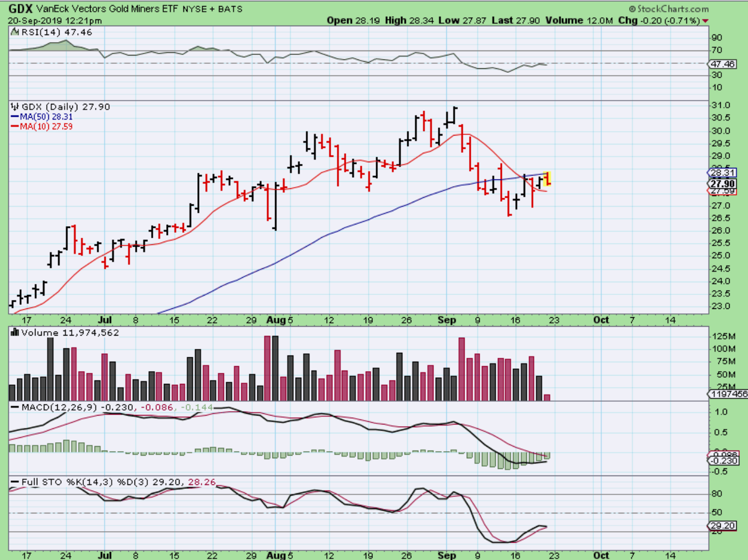Screen dimensions: 748x560
Task: Select the 'Volume 11,974,562' panel label
Action: [x=70, y=333]
